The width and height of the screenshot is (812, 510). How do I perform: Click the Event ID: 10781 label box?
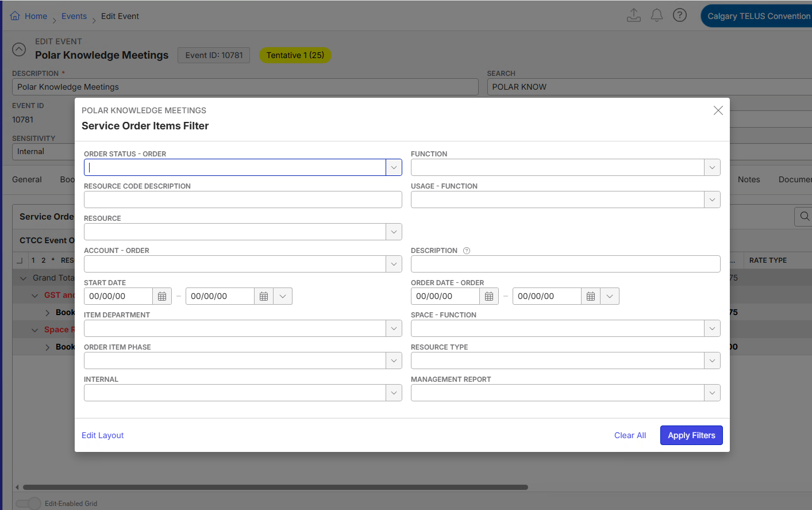coord(214,55)
